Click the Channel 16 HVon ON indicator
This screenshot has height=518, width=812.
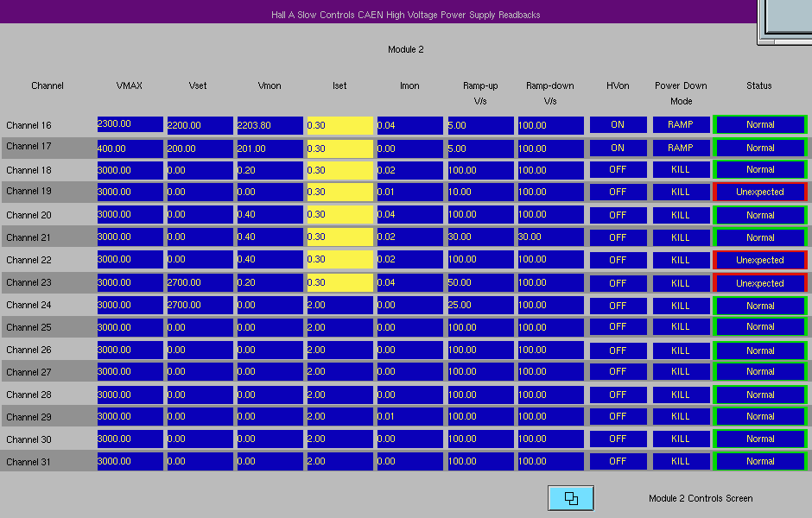(x=618, y=124)
